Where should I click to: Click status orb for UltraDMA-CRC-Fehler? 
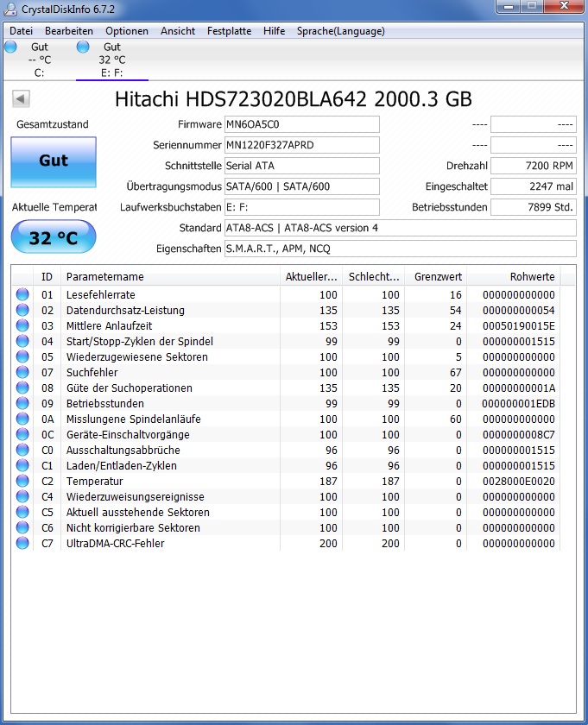coord(22,543)
